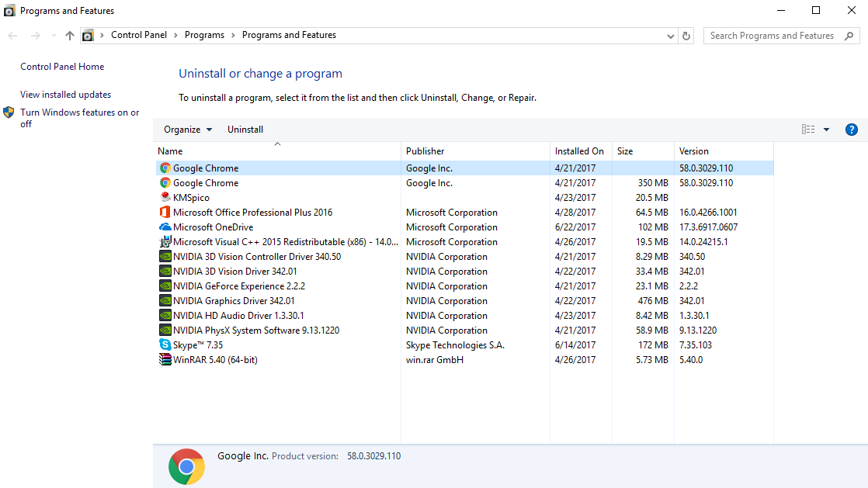
Task: Click the Visual C++ 2015 Redistributable icon
Action: [x=165, y=242]
